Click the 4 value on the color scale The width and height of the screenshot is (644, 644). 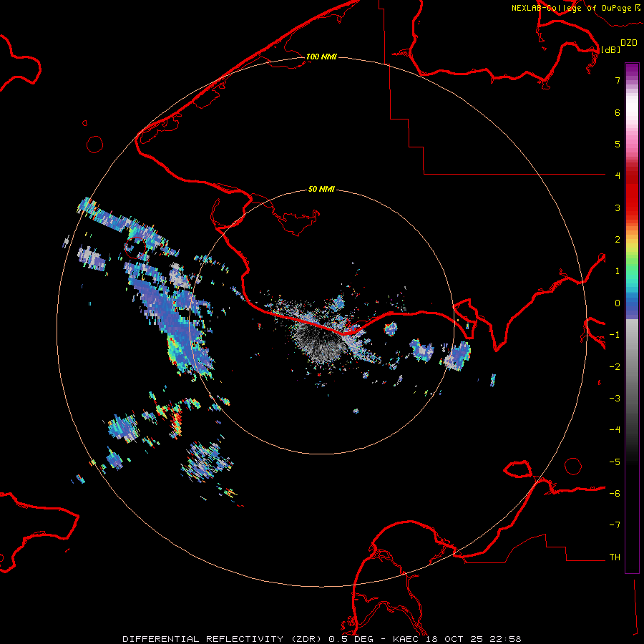tap(618, 176)
